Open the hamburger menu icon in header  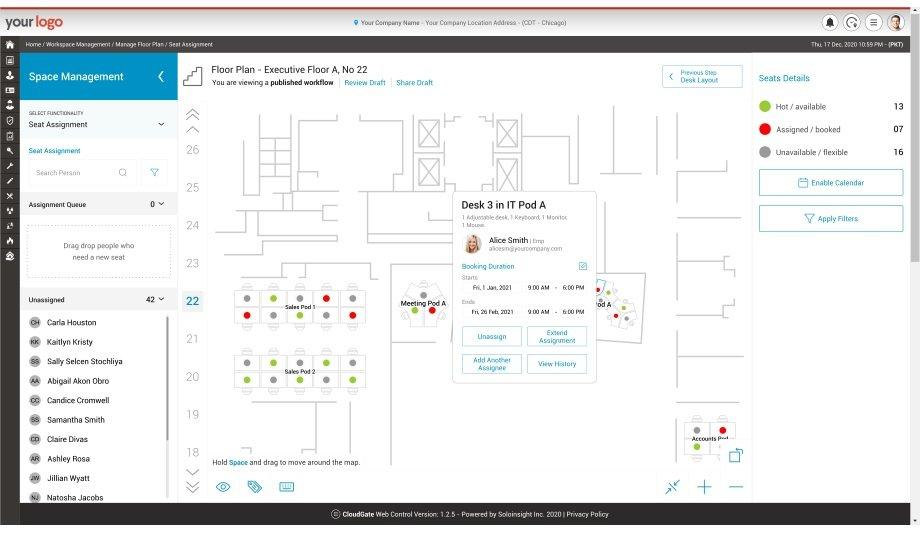pyautogui.click(x=873, y=22)
